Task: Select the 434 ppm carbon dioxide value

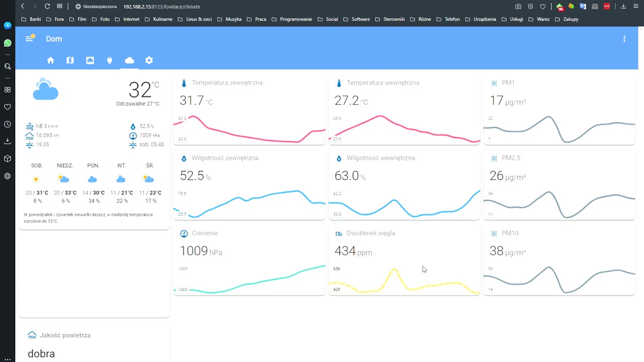Action: point(353,251)
